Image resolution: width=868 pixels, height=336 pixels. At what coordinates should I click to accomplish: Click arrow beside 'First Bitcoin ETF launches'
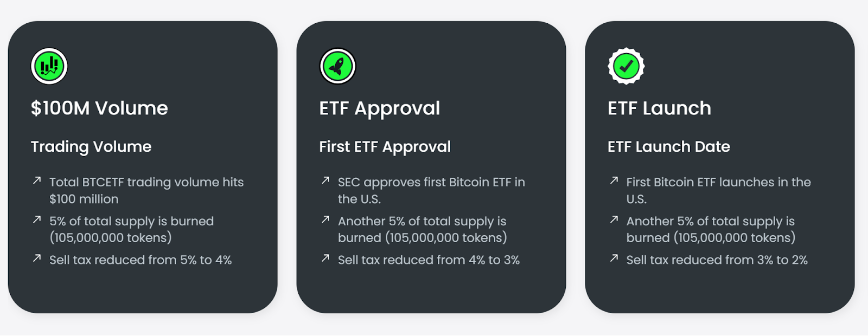click(x=614, y=180)
